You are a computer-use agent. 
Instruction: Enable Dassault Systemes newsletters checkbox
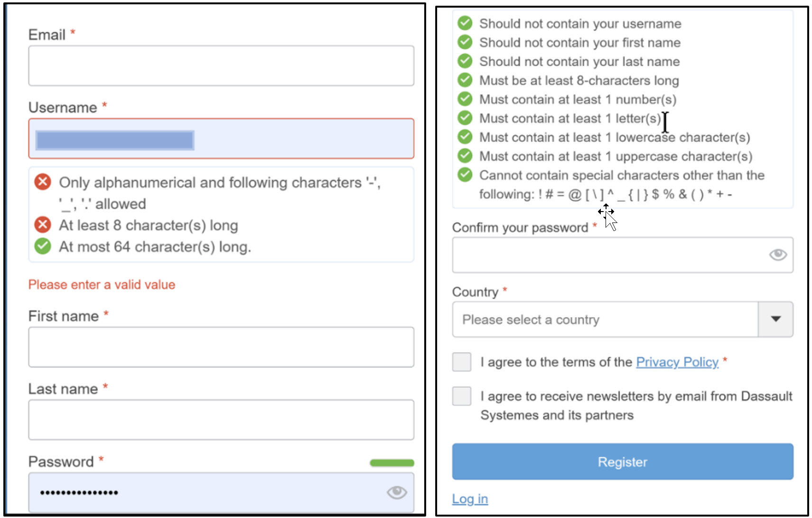pyautogui.click(x=462, y=396)
